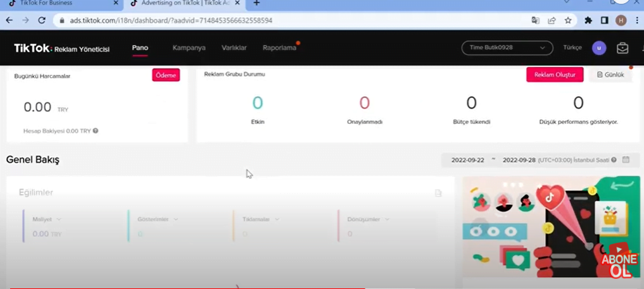Change the Türkçe language selector
This screenshot has width=644, height=289.
tap(572, 47)
